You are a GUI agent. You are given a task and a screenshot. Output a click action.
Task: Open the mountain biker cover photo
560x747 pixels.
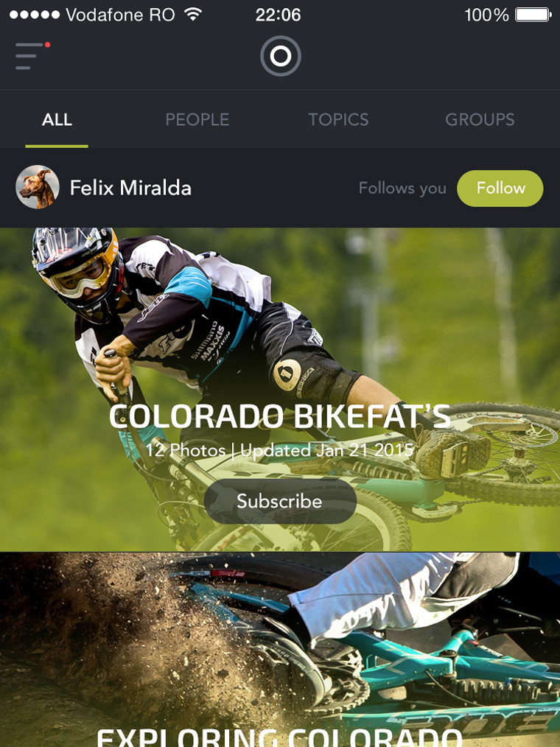coord(280,390)
